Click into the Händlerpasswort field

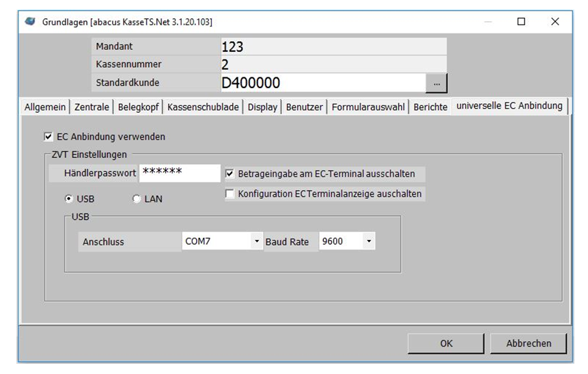[179, 173]
